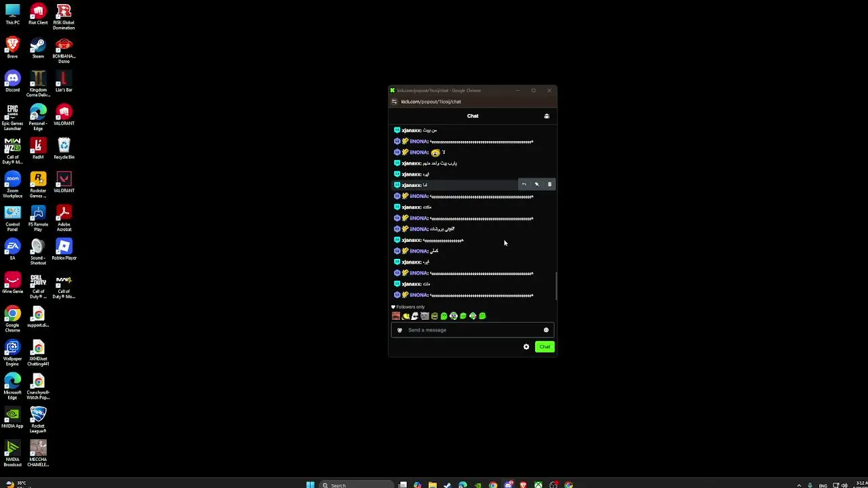Image resolution: width=868 pixels, height=488 pixels.
Task: Open Wallpaper Engine shortcut
Action: coord(12,352)
